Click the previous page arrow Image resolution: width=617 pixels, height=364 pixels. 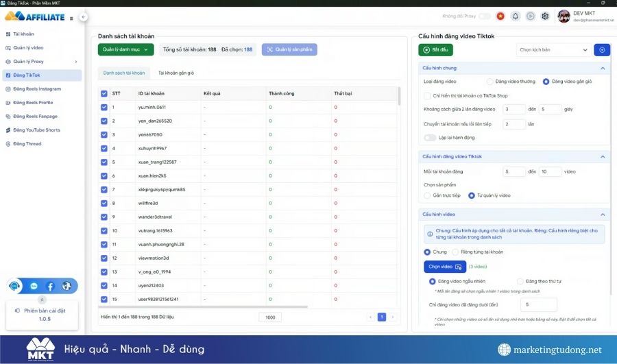click(x=370, y=317)
